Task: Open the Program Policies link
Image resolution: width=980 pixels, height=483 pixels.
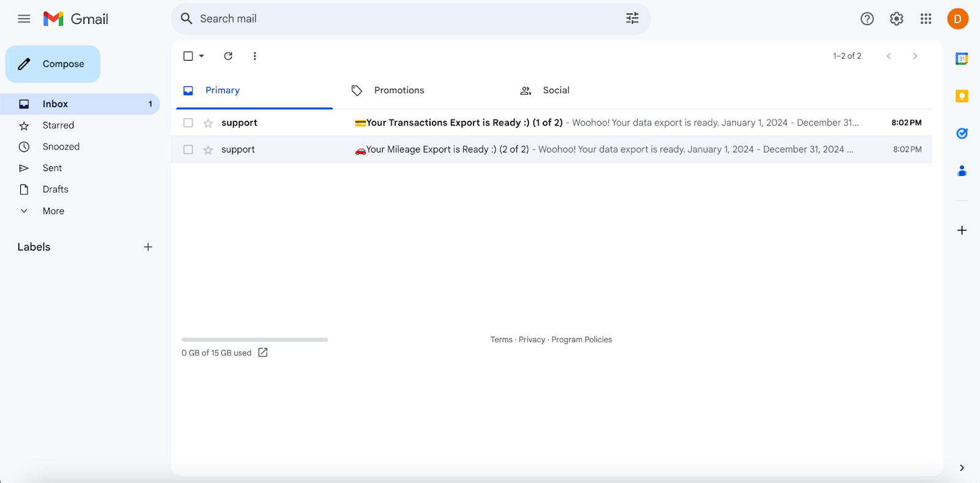Action: point(581,340)
